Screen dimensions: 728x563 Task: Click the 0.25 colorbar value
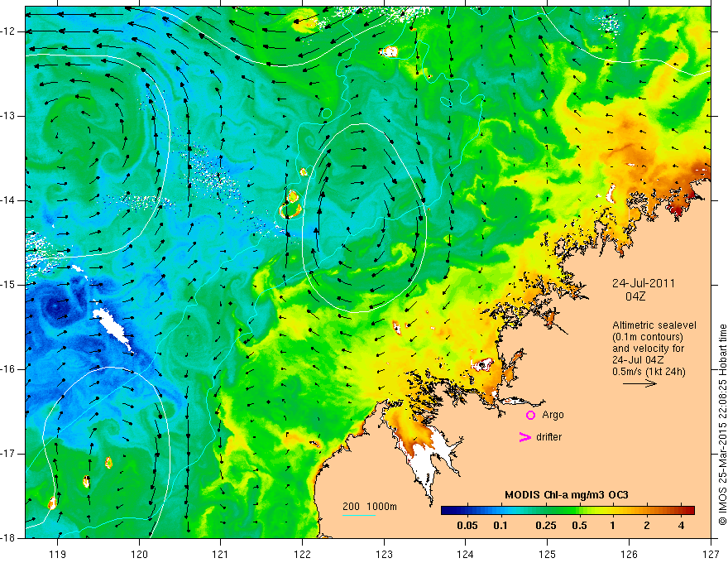coord(545,526)
